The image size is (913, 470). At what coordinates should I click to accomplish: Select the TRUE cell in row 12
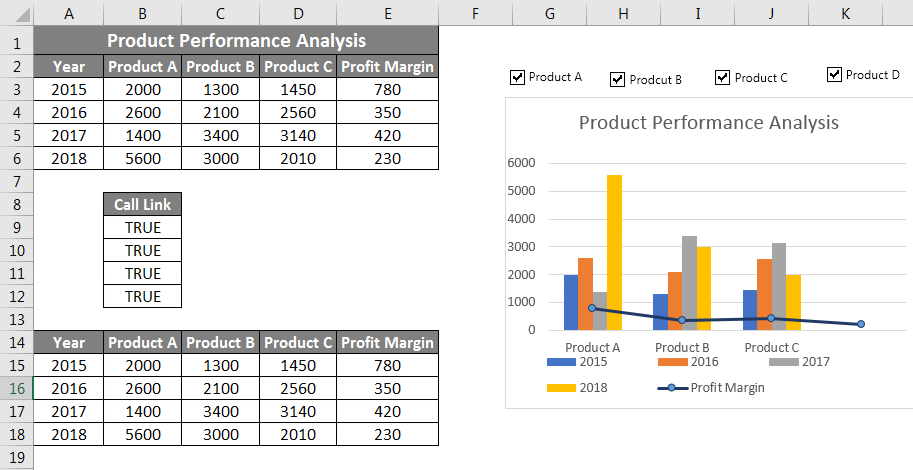coord(143,296)
